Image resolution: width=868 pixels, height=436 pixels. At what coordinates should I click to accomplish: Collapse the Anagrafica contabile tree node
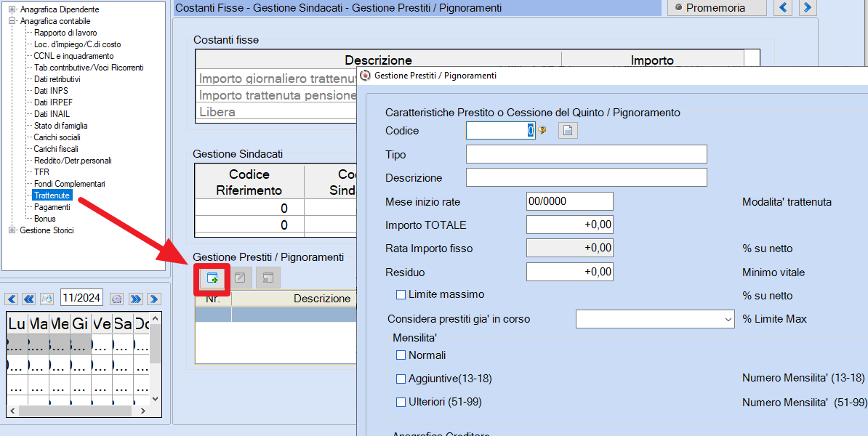pos(12,21)
